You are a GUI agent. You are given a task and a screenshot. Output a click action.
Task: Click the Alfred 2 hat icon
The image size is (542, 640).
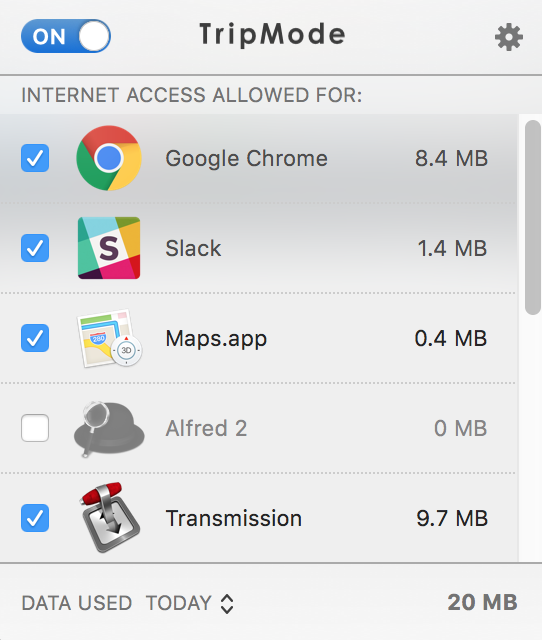pyautogui.click(x=109, y=429)
